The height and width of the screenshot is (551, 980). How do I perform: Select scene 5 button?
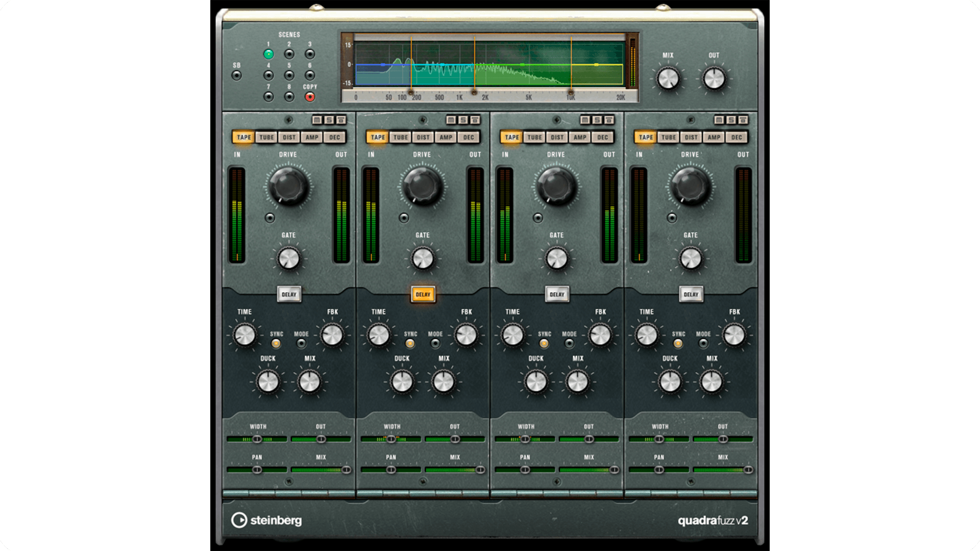(289, 76)
